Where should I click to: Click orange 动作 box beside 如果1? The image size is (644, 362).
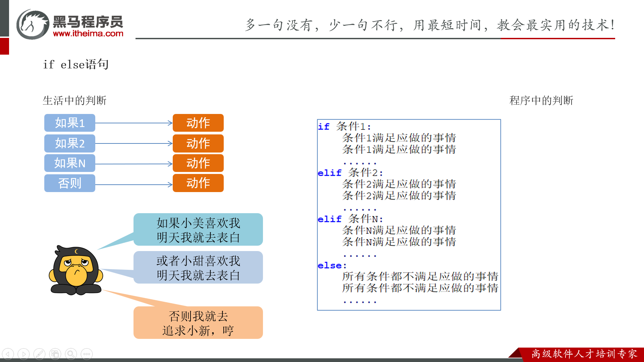pyautogui.click(x=198, y=123)
